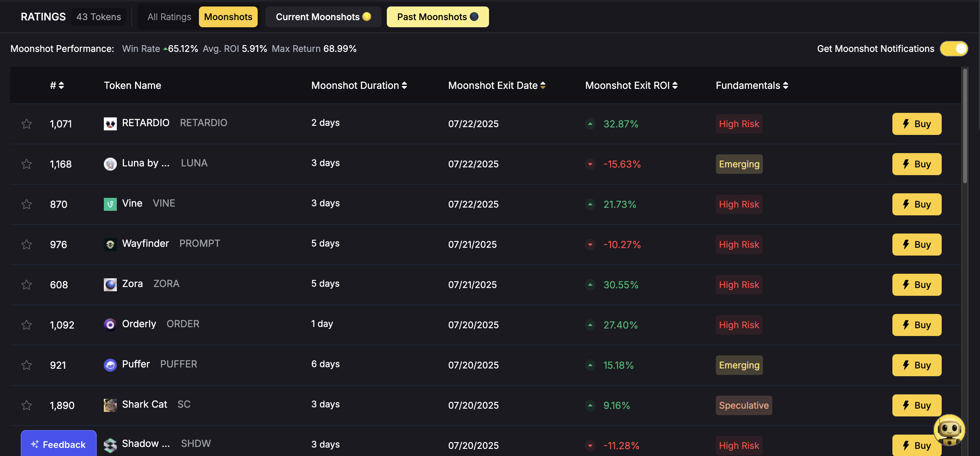Select the Past Moonshots tab
Screen dimensions: 980x456
437,17
